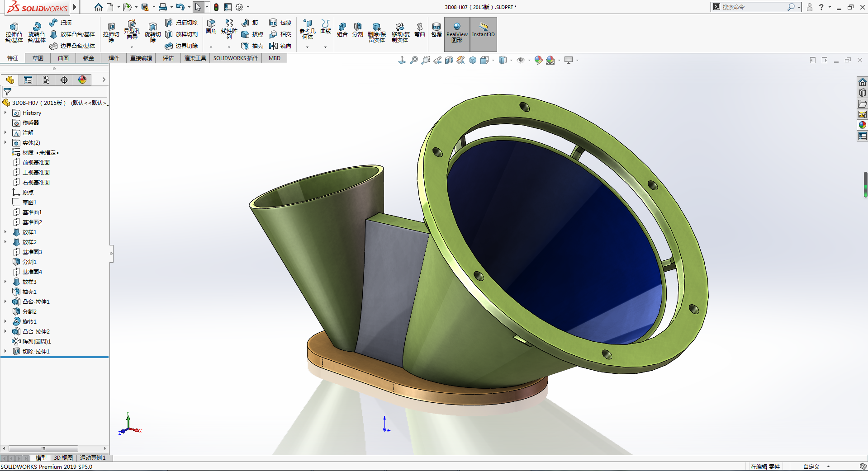Toggle Instant3D mode
This screenshot has width=868, height=471.
coord(483,33)
